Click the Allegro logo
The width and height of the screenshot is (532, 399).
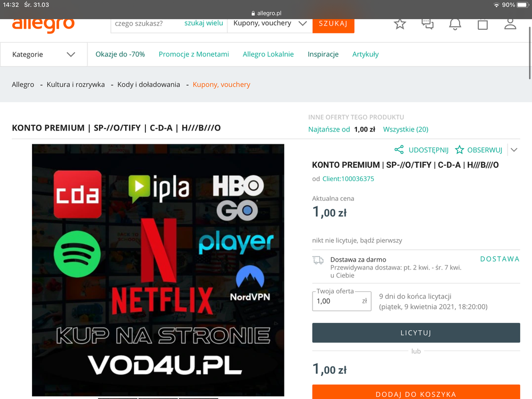(x=43, y=25)
